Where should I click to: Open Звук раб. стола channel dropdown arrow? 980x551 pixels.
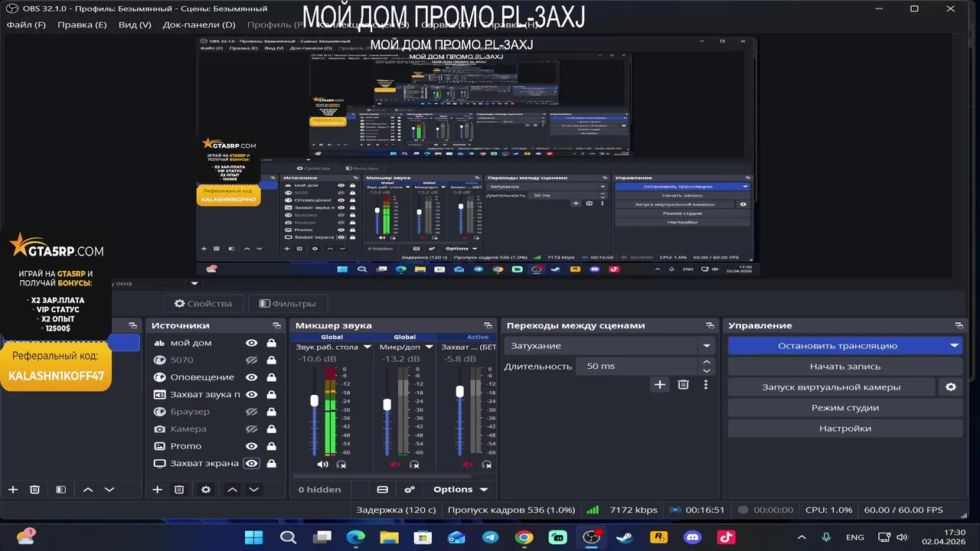tap(367, 347)
